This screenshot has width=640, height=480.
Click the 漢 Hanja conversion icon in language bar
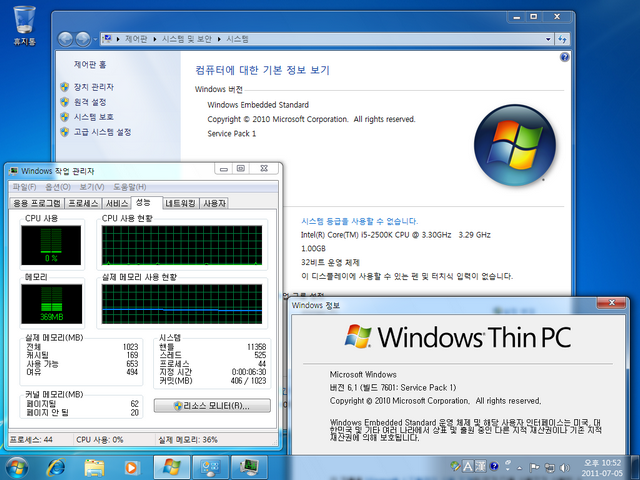pos(480,466)
